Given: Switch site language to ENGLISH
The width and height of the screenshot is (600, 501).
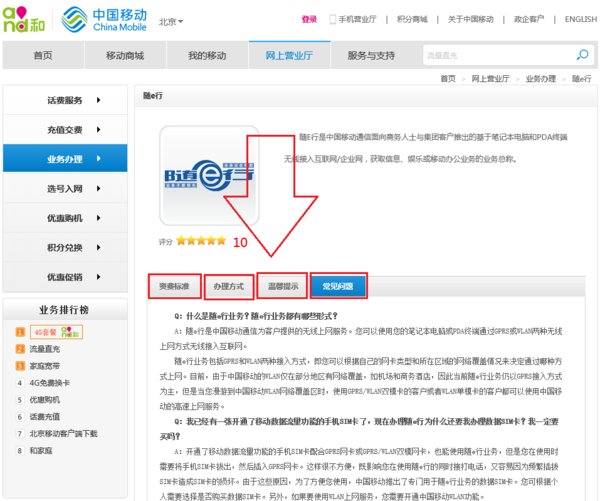Looking at the screenshot, I should [581, 20].
